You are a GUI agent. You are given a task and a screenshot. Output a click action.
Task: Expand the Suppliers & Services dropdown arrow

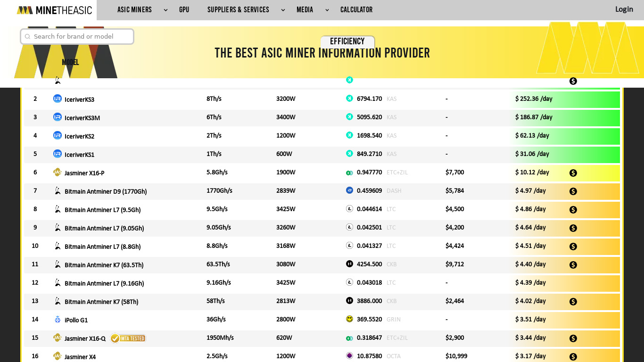coord(283,10)
